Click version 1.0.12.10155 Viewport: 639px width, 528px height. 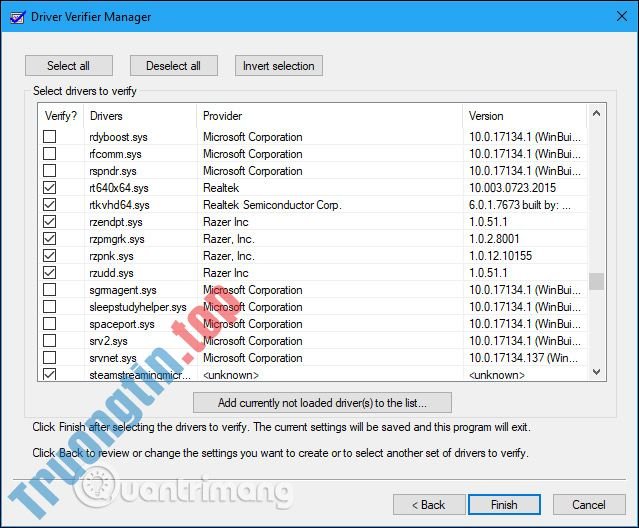point(500,256)
